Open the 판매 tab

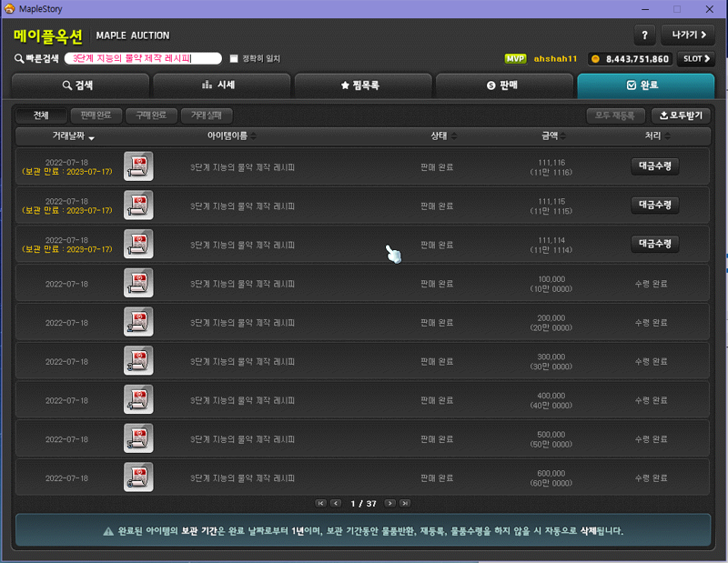(504, 85)
